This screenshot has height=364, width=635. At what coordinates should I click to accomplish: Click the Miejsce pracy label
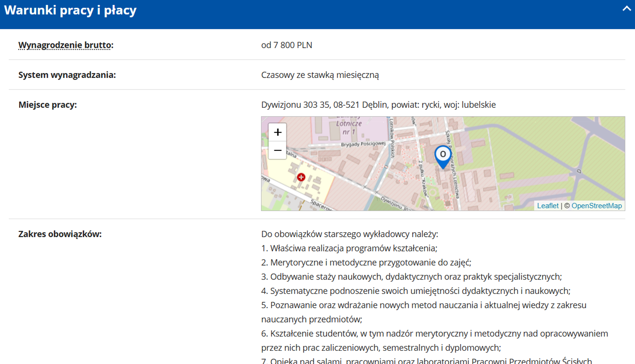point(47,105)
